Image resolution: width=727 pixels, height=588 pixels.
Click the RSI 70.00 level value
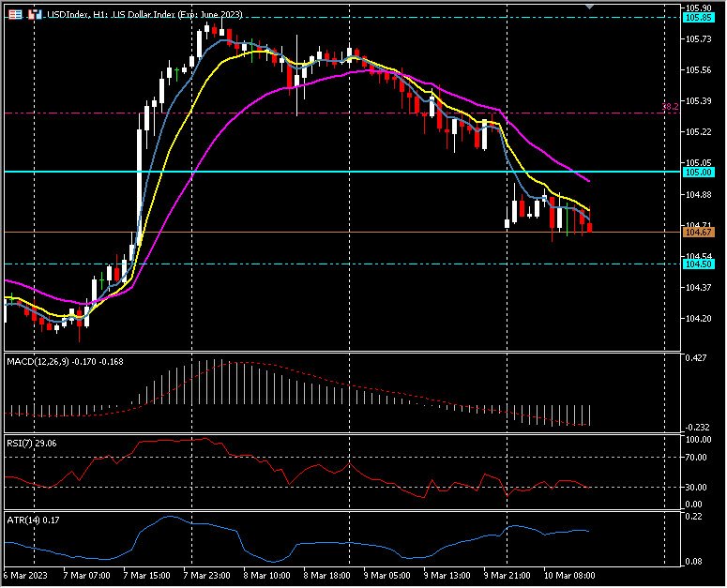coord(697,457)
